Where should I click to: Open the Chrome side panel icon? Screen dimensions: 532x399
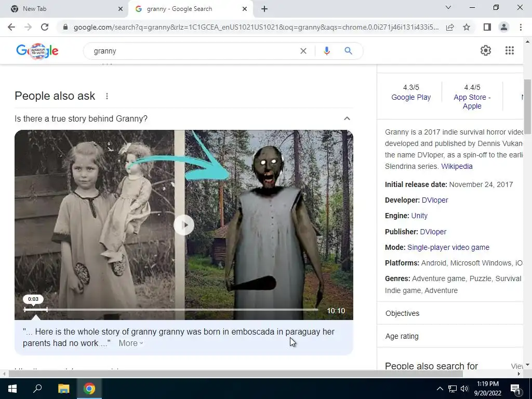click(x=487, y=27)
